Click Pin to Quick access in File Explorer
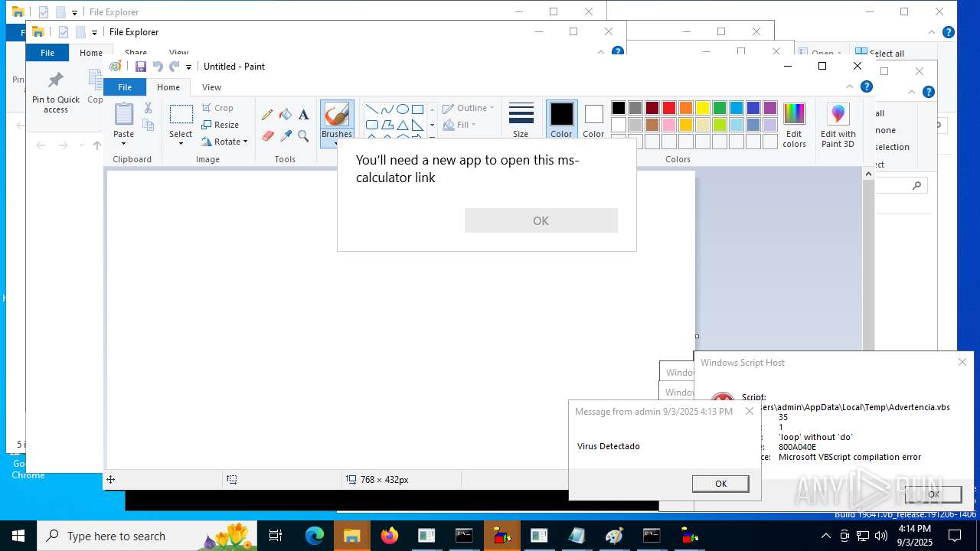This screenshot has height=551, width=980. click(x=56, y=93)
